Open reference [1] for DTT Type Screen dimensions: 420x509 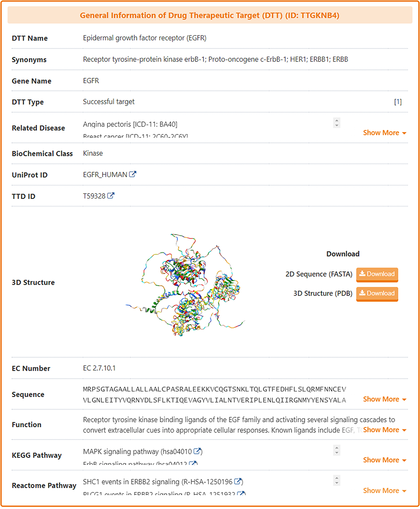tap(398, 102)
